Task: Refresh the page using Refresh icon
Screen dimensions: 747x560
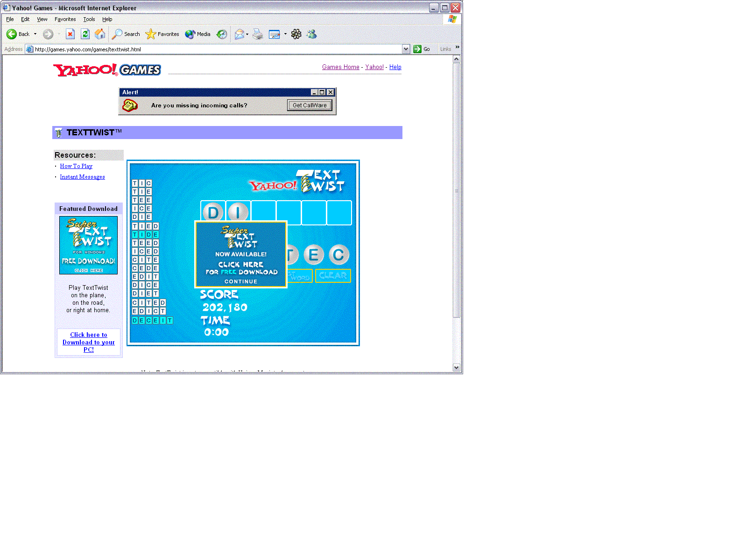Action: point(85,34)
